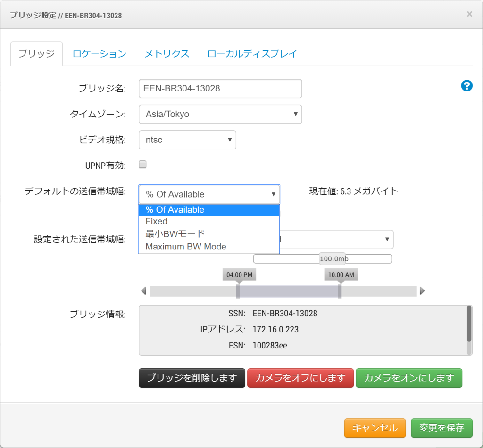The height and width of the screenshot is (448, 483).
Task: Click the blue help question mark icon
Action: (x=466, y=86)
